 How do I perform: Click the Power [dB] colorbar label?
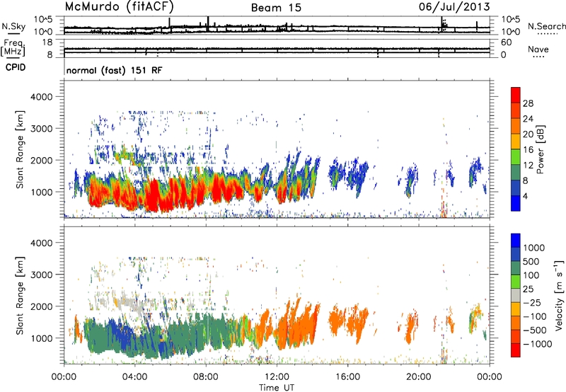(540, 149)
